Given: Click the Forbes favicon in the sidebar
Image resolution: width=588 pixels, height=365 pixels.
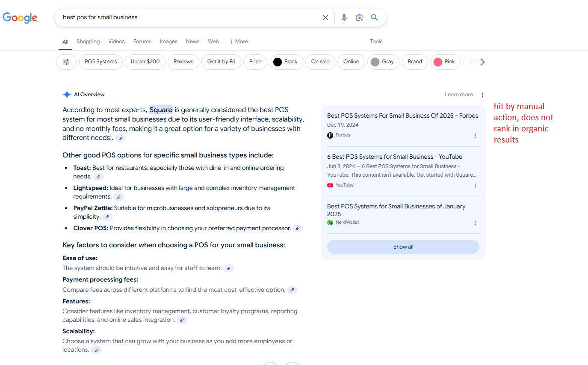Looking at the screenshot, I should [x=330, y=135].
